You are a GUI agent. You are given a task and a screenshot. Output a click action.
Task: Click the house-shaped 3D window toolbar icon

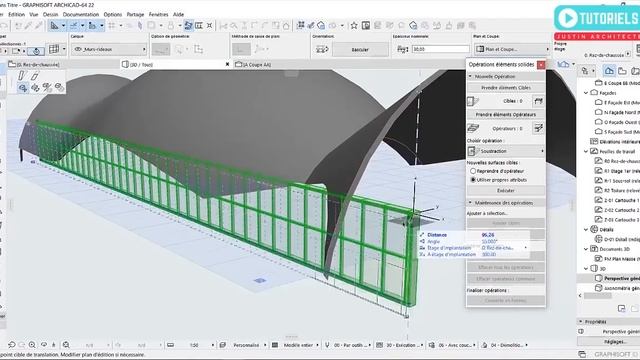click(x=321, y=26)
